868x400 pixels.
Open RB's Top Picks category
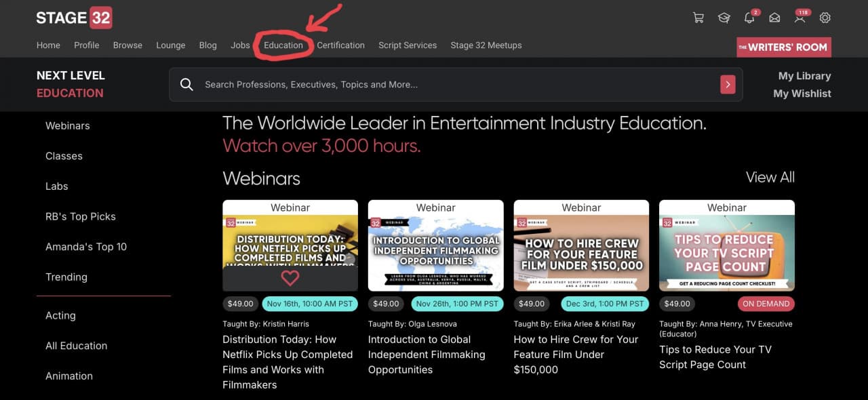click(81, 216)
